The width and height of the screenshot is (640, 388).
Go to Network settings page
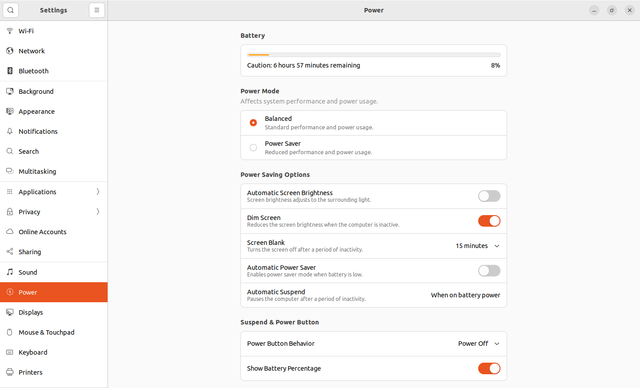click(x=54, y=51)
